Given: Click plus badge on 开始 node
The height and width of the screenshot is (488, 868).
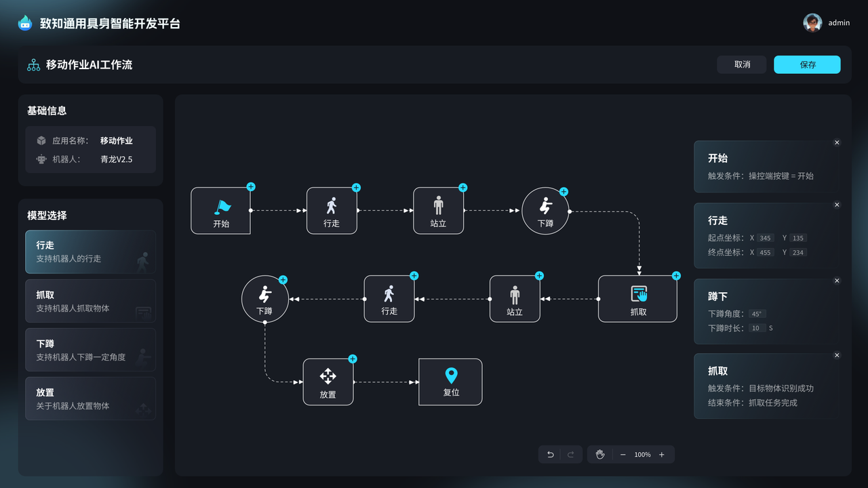Looking at the screenshot, I should point(251,187).
